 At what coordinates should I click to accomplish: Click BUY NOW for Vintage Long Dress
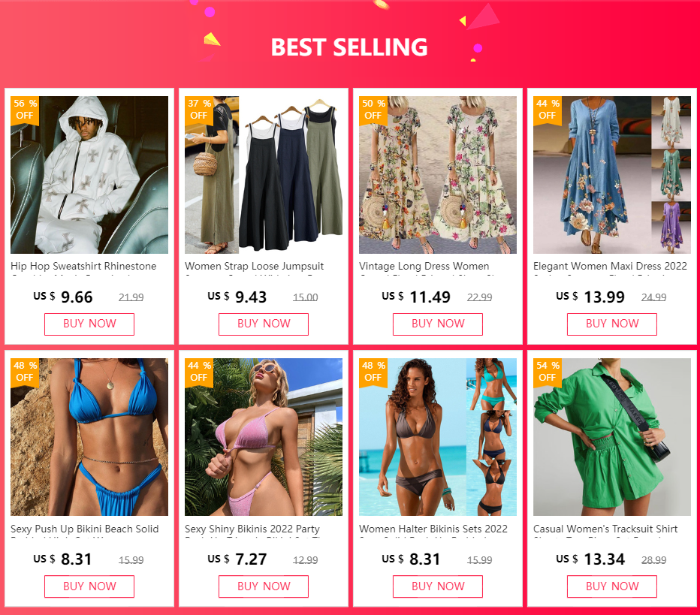437,324
